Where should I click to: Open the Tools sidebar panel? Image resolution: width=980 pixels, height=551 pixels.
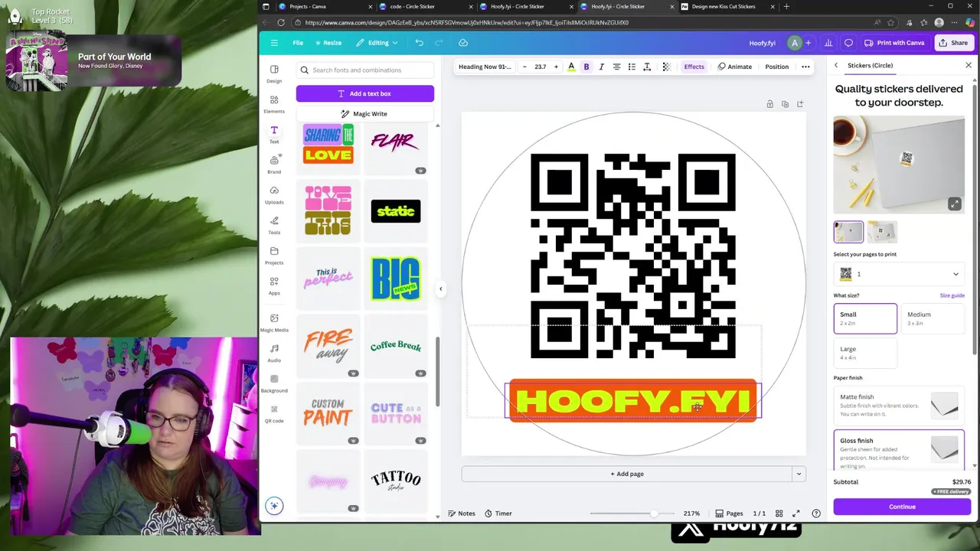pyautogui.click(x=274, y=224)
